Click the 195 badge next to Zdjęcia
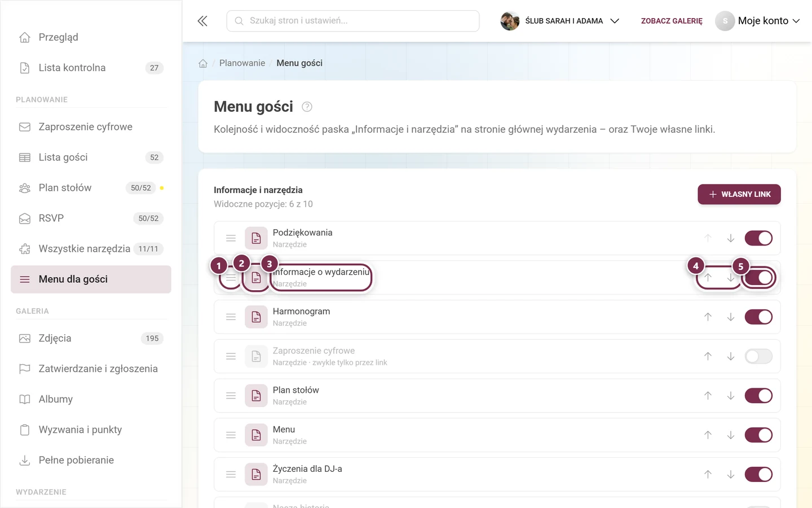Viewport: 812px width, 508px height. click(152, 339)
